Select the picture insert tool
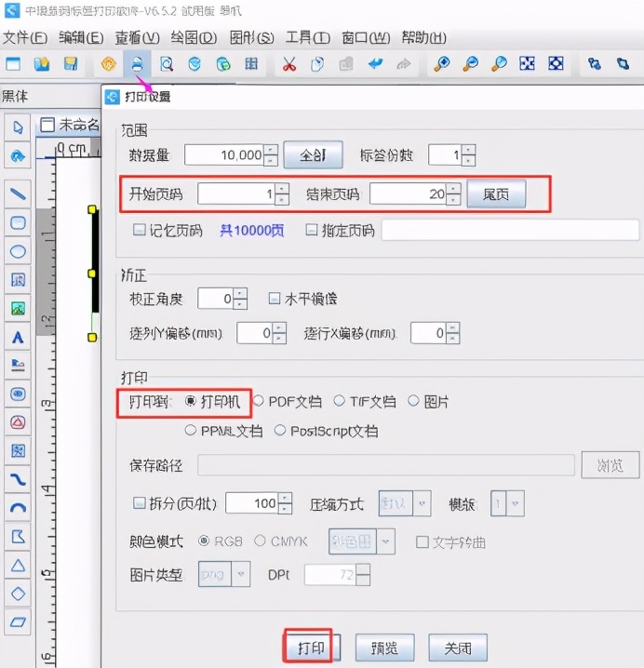 (x=18, y=309)
